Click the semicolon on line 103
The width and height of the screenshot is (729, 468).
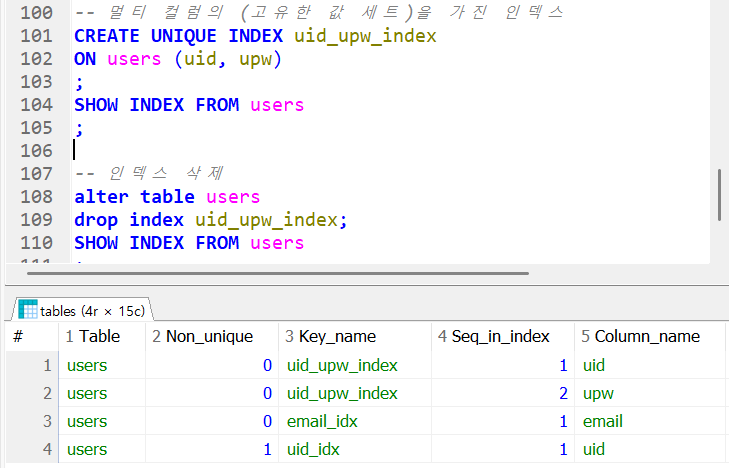(x=79, y=83)
